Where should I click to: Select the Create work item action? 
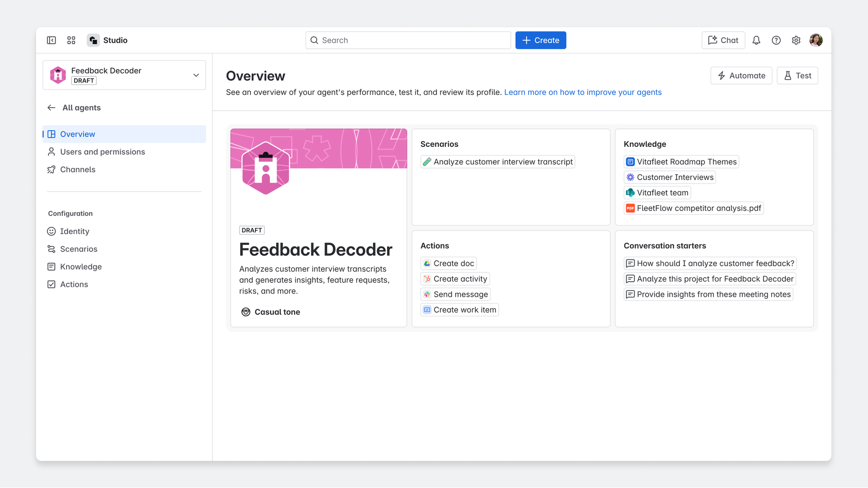(460, 310)
